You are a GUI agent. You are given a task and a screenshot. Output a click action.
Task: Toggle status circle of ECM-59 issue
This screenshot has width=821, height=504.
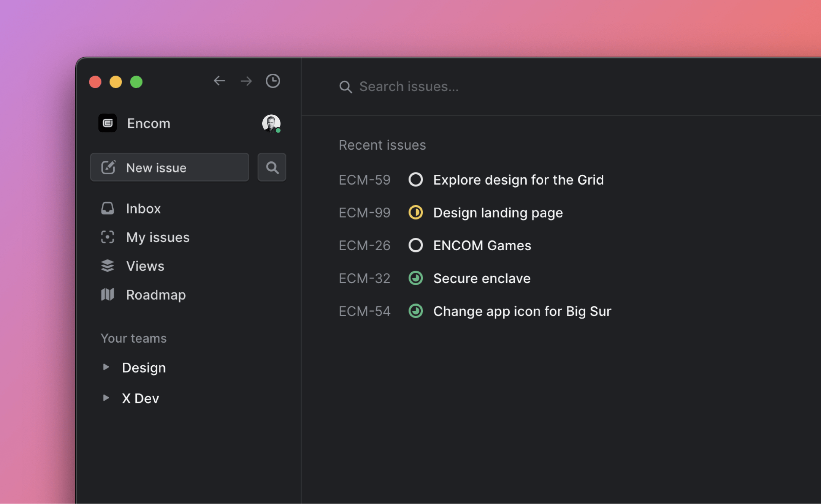click(x=415, y=180)
